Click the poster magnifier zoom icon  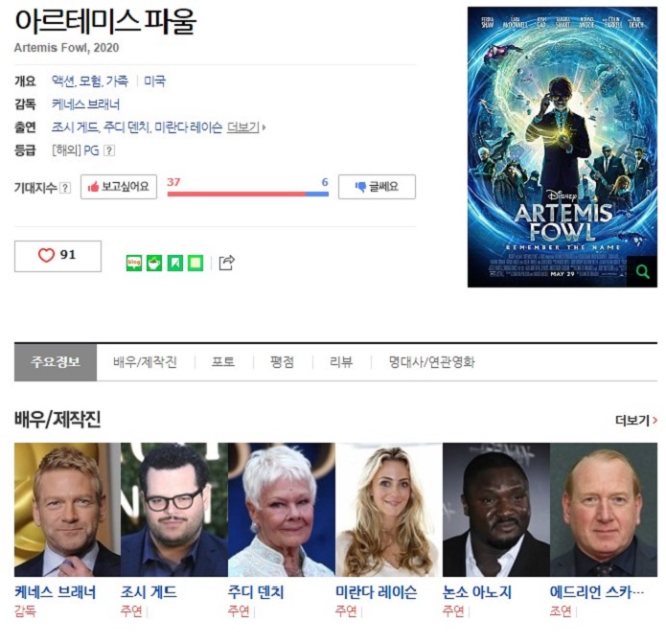click(642, 271)
